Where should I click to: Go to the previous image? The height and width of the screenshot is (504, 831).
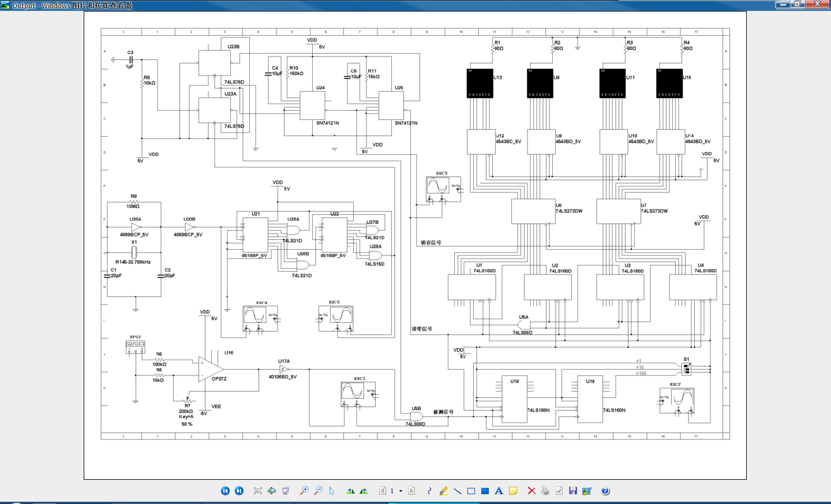pos(225,491)
